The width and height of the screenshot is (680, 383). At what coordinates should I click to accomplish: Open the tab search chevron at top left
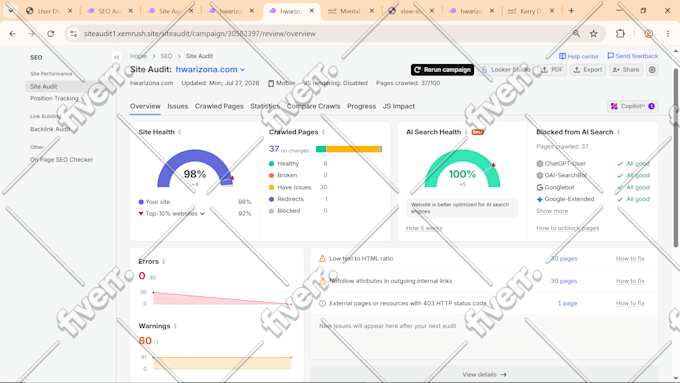(11, 11)
